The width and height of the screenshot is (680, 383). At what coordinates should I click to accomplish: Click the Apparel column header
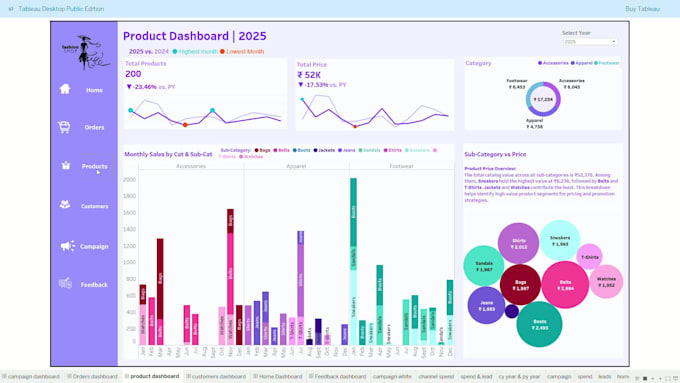point(296,166)
